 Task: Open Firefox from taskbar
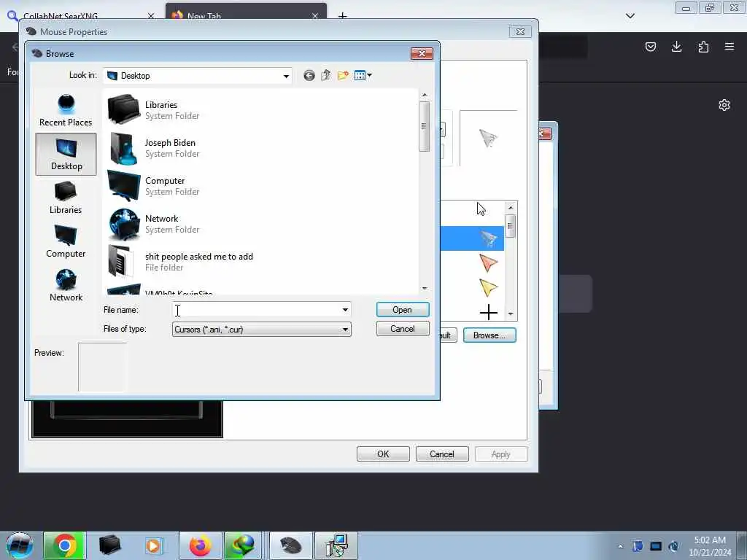201,545
